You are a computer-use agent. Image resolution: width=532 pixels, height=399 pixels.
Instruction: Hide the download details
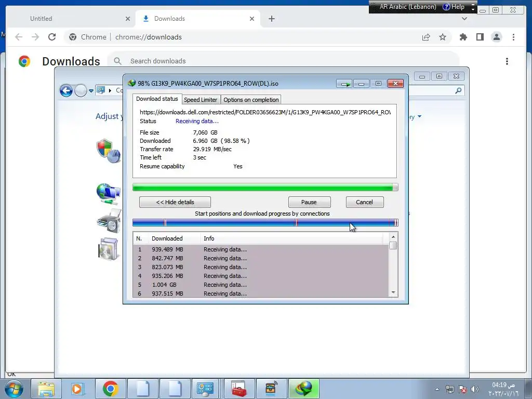pyautogui.click(x=175, y=202)
